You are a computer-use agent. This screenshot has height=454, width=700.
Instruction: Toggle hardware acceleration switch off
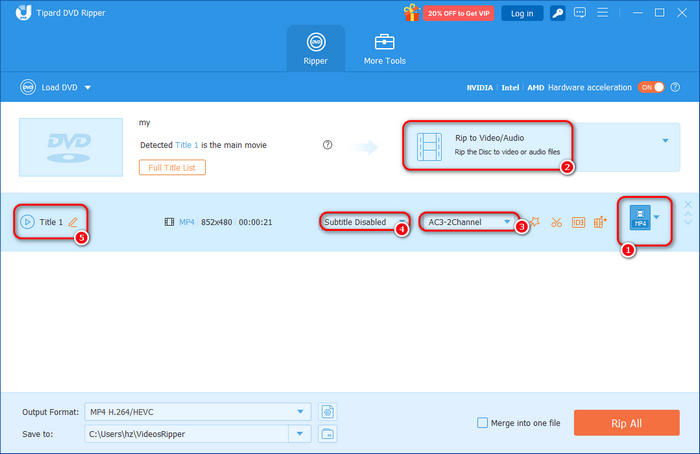(651, 87)
